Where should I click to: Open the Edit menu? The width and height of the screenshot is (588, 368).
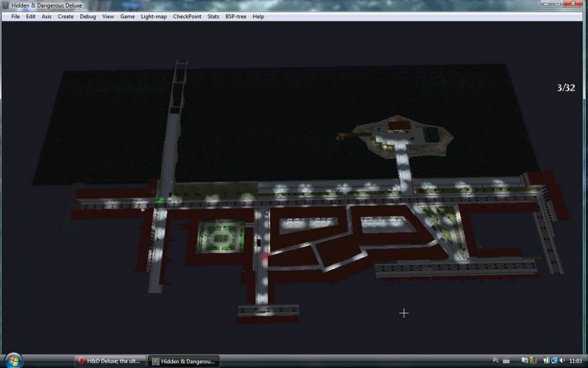(x=31, y=16)
